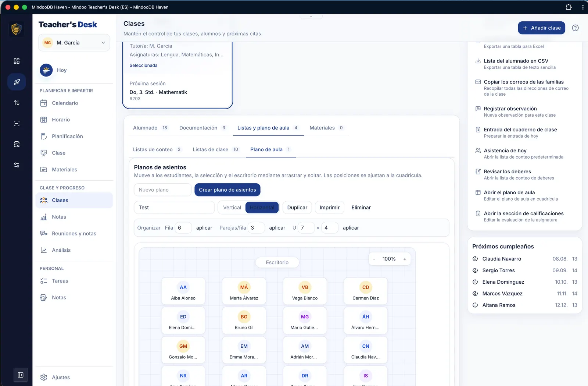Open the dashboard grid icon in left rail
This screenshot has width=588, height=386.
[17, 61]
